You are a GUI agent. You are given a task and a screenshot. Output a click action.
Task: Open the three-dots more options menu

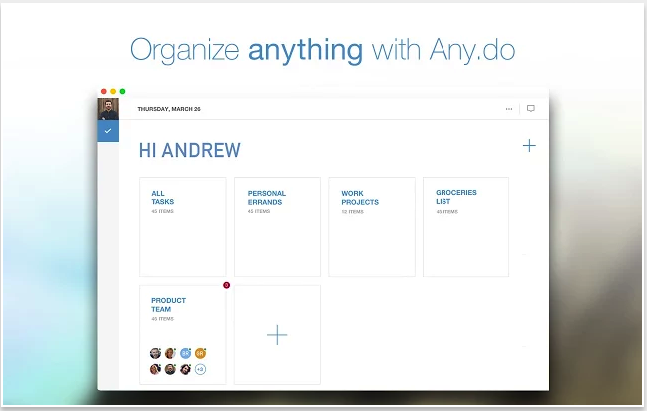[509, 109]
